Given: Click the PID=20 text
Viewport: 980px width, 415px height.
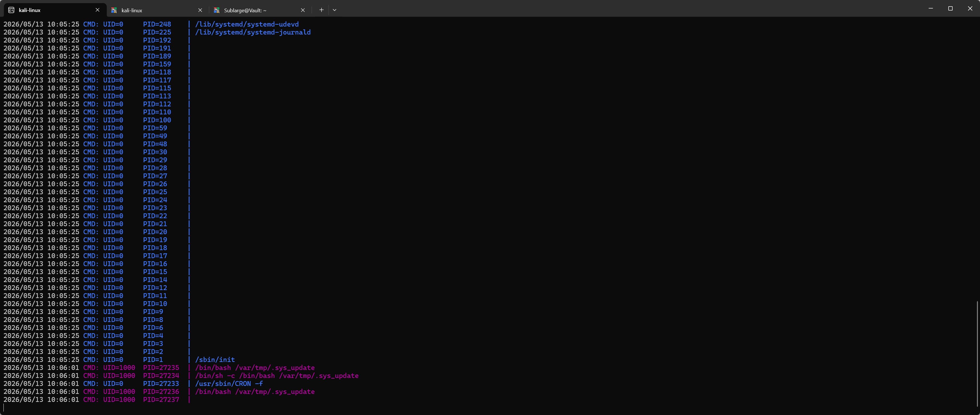Looking at the screenshot, I should pyautogui.click(x=155, y=232).
